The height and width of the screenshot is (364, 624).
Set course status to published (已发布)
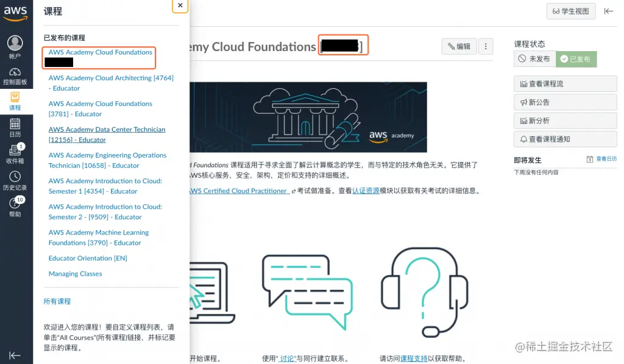tap(576, 59)
